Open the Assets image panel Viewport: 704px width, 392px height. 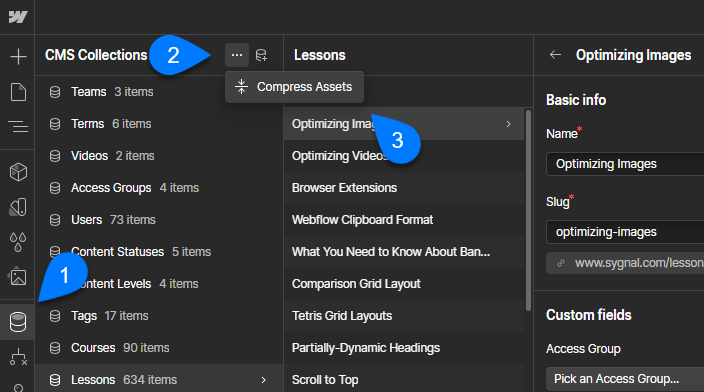pos(18,277)
